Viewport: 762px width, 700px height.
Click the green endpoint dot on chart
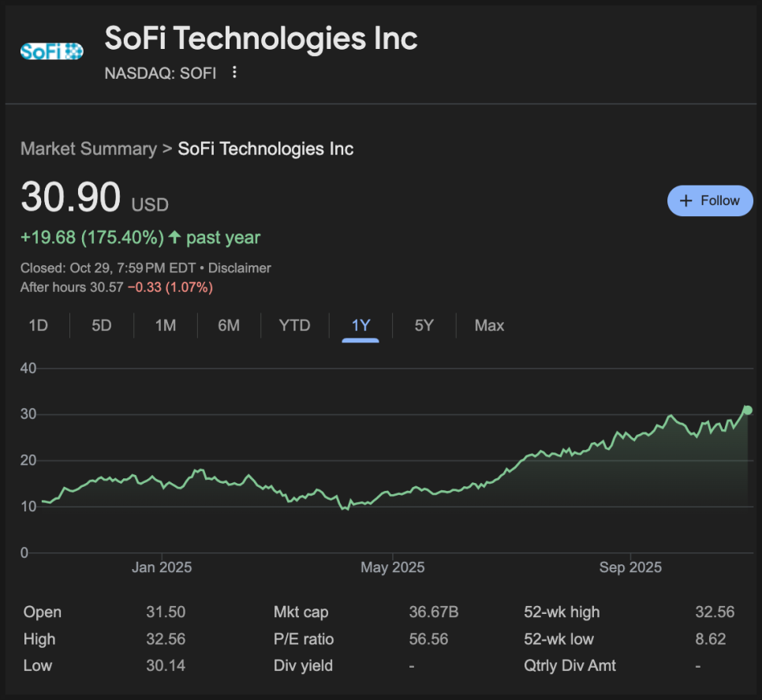coord(747,410)
